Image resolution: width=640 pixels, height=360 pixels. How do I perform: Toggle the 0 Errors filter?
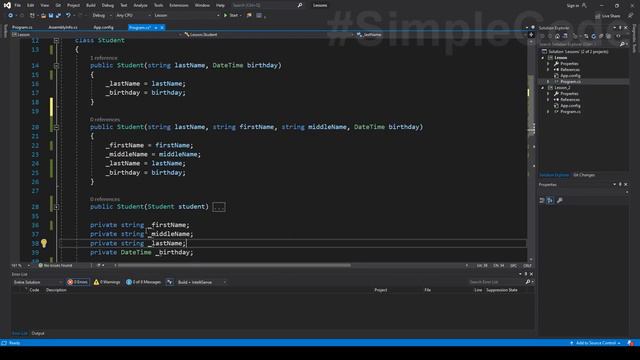tap(78, 282)
